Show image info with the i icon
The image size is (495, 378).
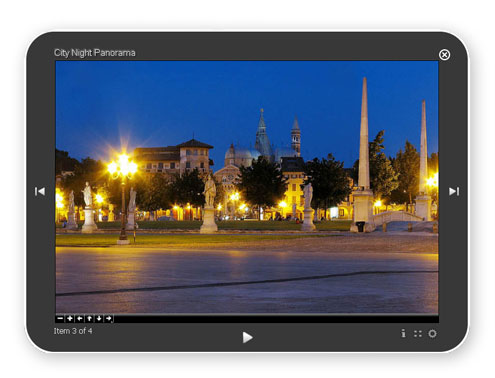click(x=403, y=333)
